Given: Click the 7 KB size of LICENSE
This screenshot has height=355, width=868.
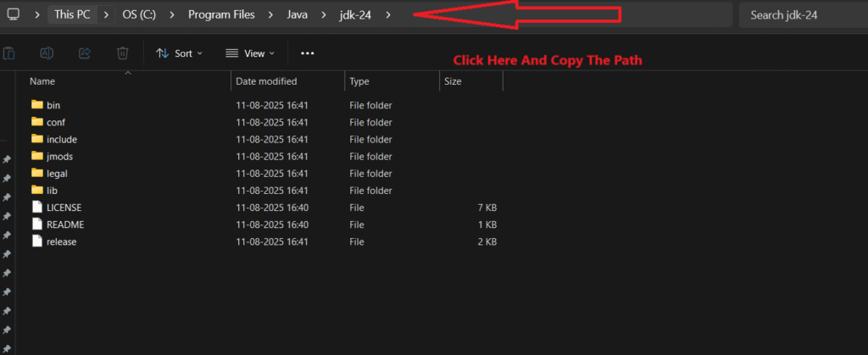Looking at the screenshot, I should pos(487,208).
